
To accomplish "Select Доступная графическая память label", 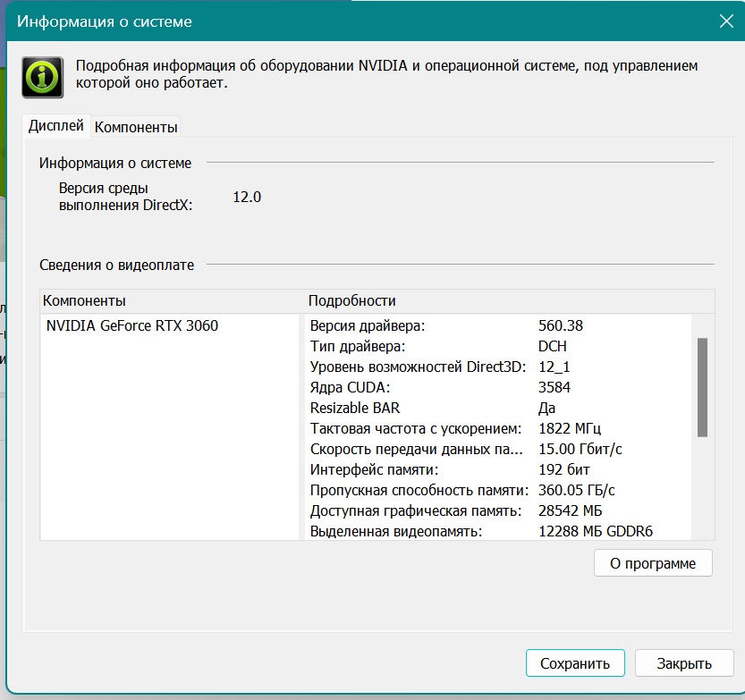I will tap(416, 510).
